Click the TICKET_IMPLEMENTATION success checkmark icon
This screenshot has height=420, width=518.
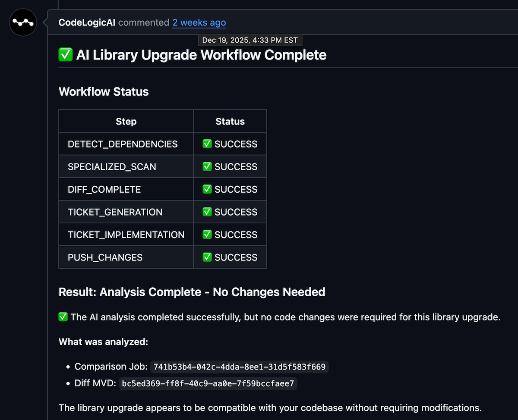[x=207, y=235]
